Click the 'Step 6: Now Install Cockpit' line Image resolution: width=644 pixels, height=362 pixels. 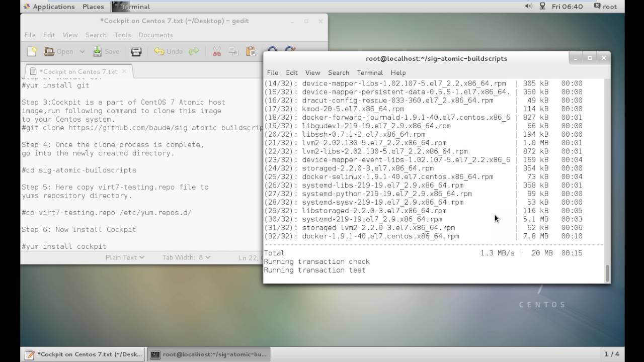click(79, 229)
